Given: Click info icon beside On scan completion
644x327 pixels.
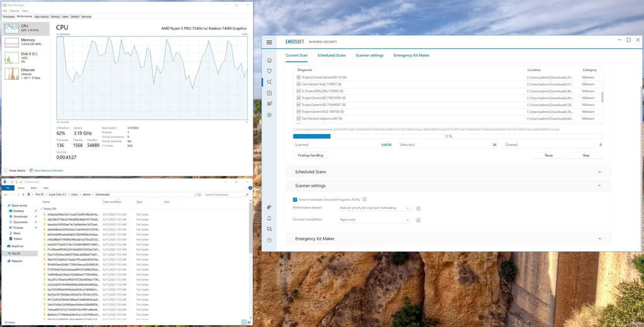Looking at the screenshot, I should (x=418, y=221).
